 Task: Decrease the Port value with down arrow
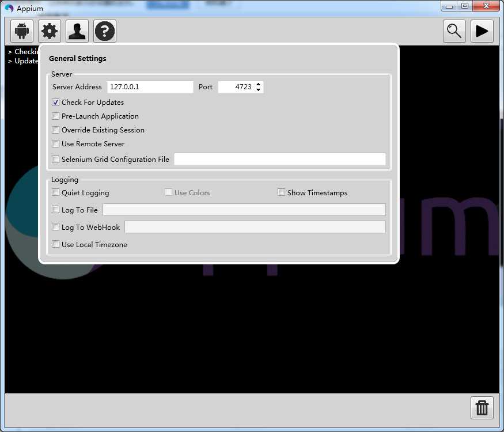[x=259, y=90]
